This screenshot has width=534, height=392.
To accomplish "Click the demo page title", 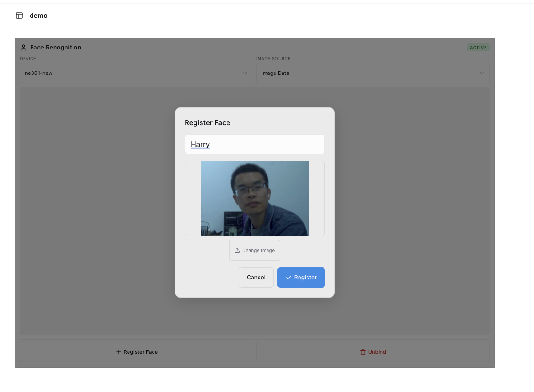I will coord(39,16).
